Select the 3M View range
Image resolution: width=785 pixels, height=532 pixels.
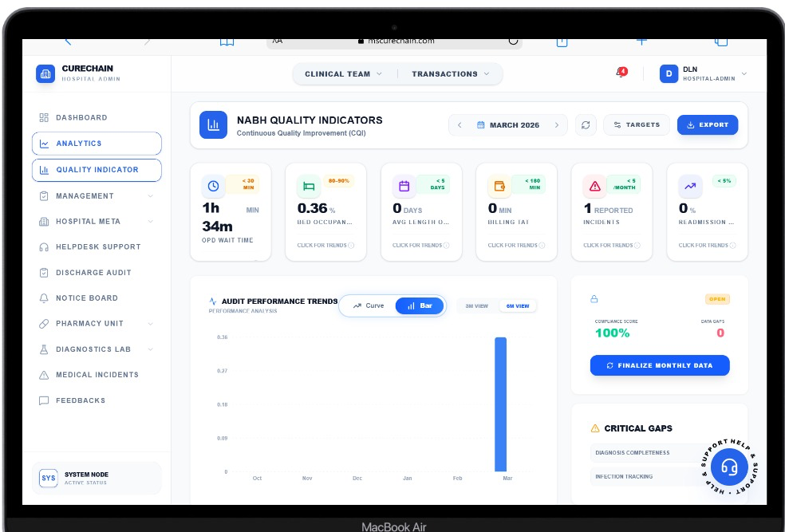(477, 306)
